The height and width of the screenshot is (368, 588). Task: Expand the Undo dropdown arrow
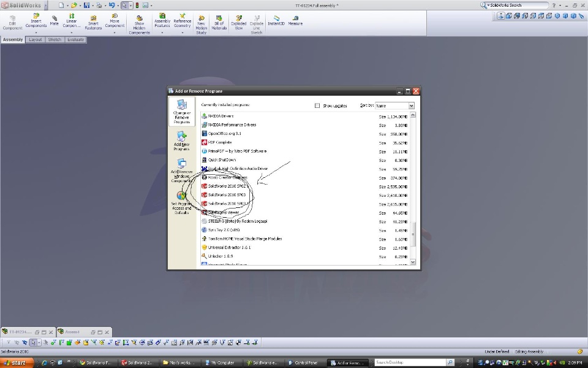click(x=118, y=6)
